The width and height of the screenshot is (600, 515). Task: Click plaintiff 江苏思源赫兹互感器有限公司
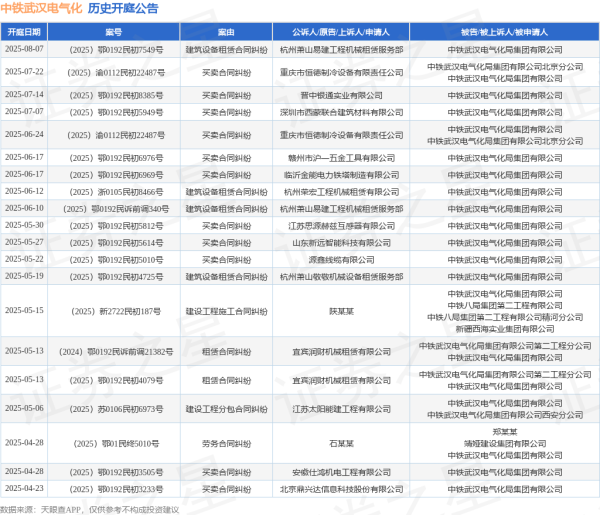tap(341, 226)
